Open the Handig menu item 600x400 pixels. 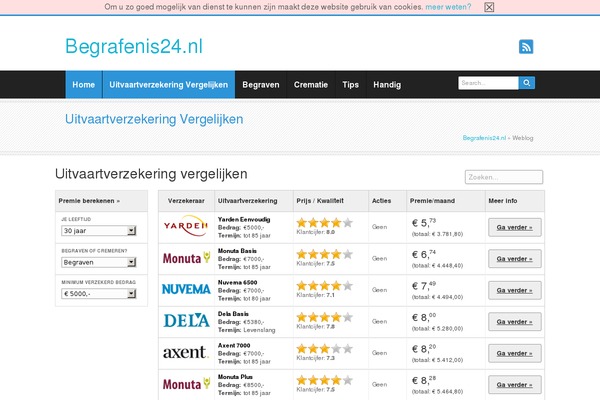point(387,85)
